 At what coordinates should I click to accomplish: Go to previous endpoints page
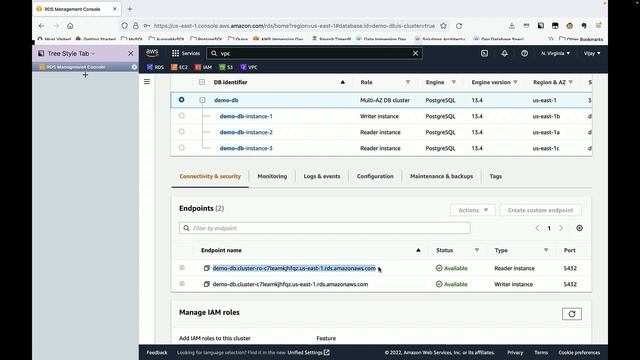pyautogui.click(x=537, y=228)
